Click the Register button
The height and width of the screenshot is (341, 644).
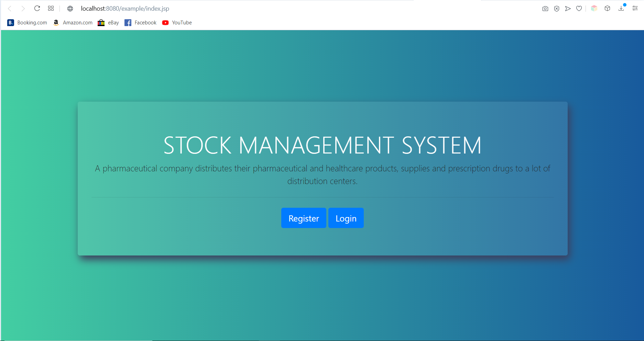pos(304,218)
